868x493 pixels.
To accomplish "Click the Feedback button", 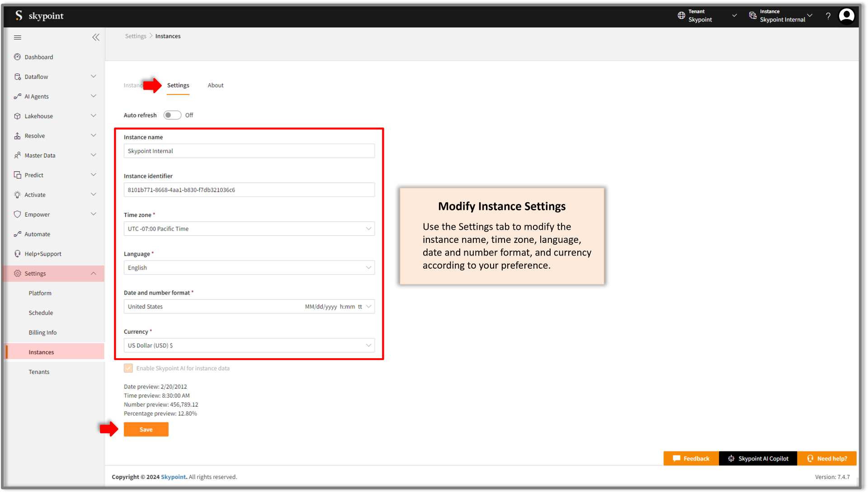I will (691, 459).
